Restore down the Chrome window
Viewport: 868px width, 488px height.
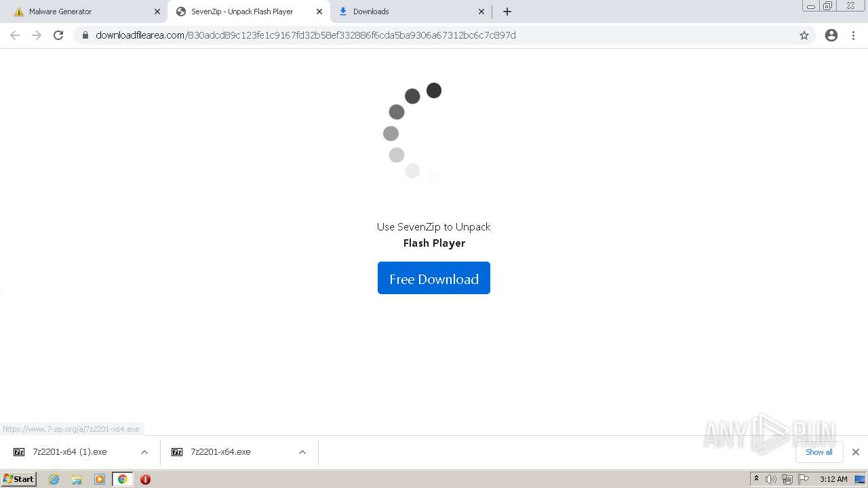tap(828, 6)
